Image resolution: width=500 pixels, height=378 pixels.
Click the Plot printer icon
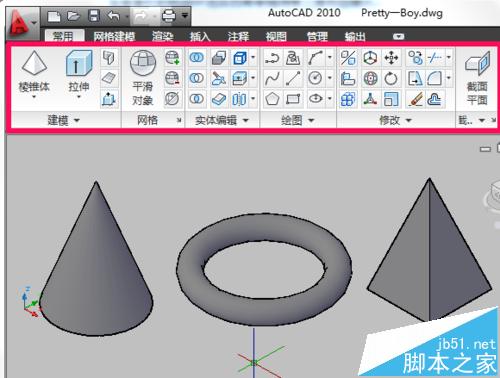pyautogui.click(x=169, y=16)
